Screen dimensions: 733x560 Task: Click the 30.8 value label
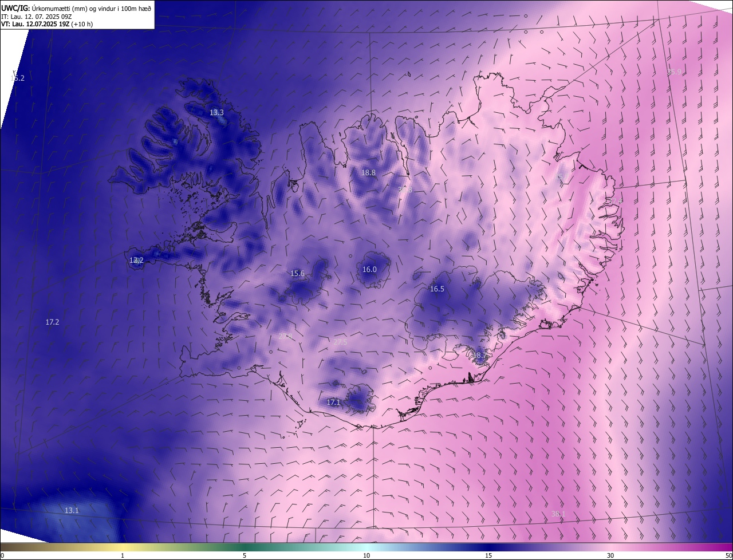pos(405,190)
